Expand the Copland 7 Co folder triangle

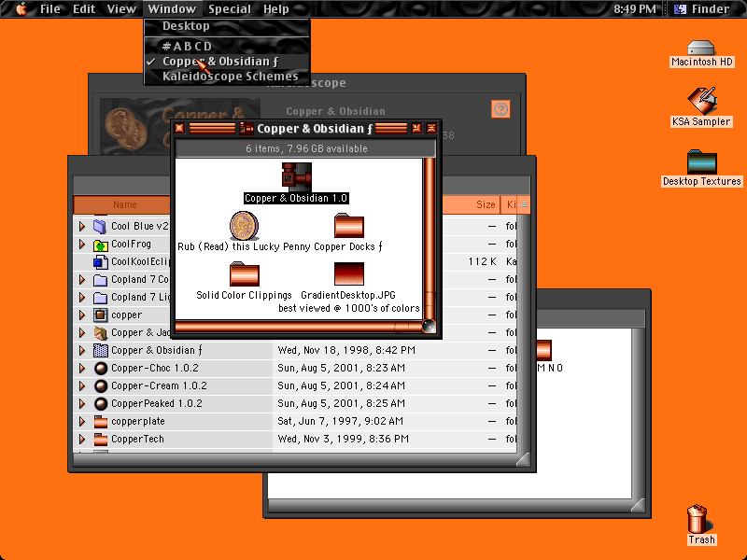click(x=82, y=279)
